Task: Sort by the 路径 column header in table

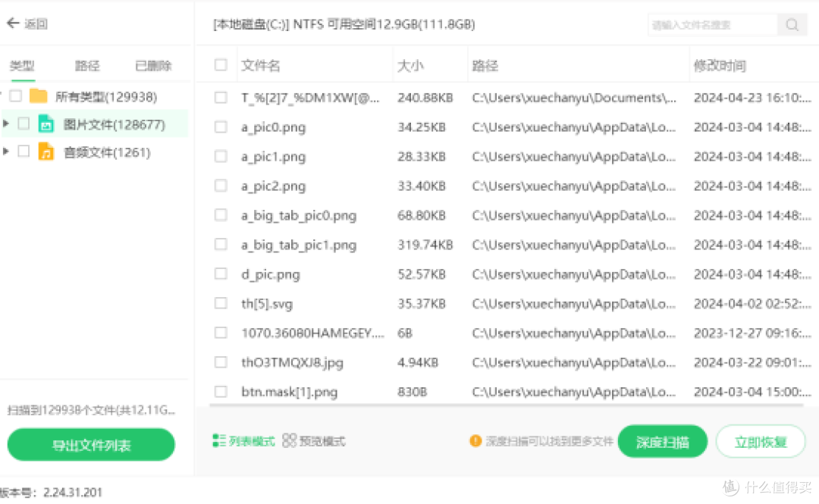Action: [485, 65]
